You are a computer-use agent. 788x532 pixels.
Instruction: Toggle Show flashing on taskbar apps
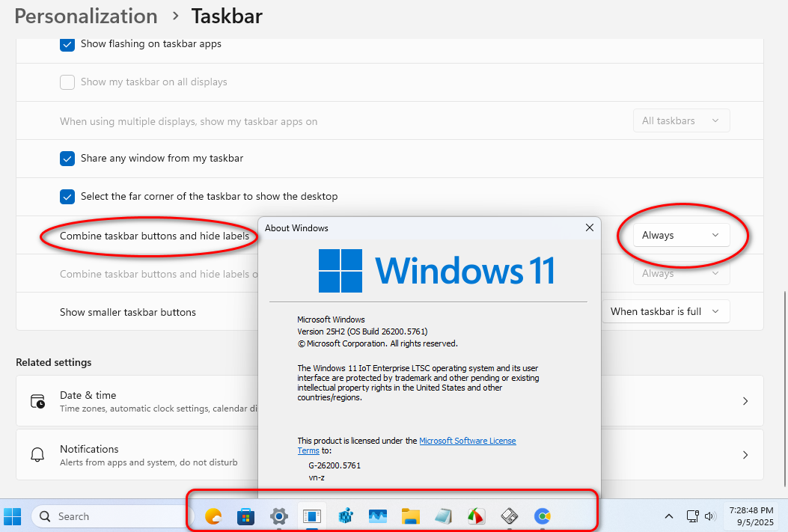[x=67, y=44]
